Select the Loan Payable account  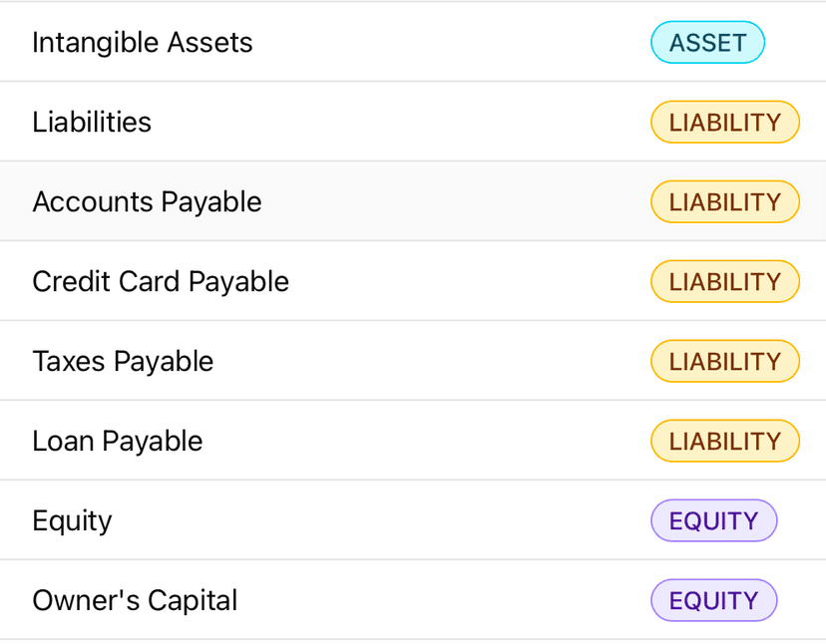(118, 442)
